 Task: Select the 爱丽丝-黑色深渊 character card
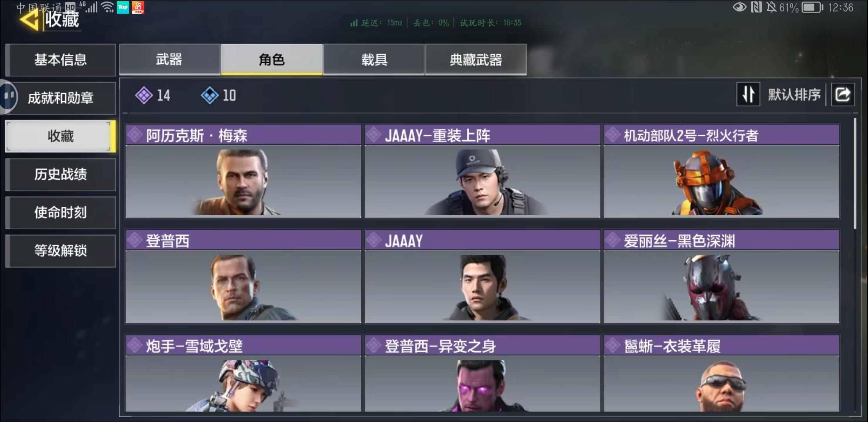pos(721,276)
